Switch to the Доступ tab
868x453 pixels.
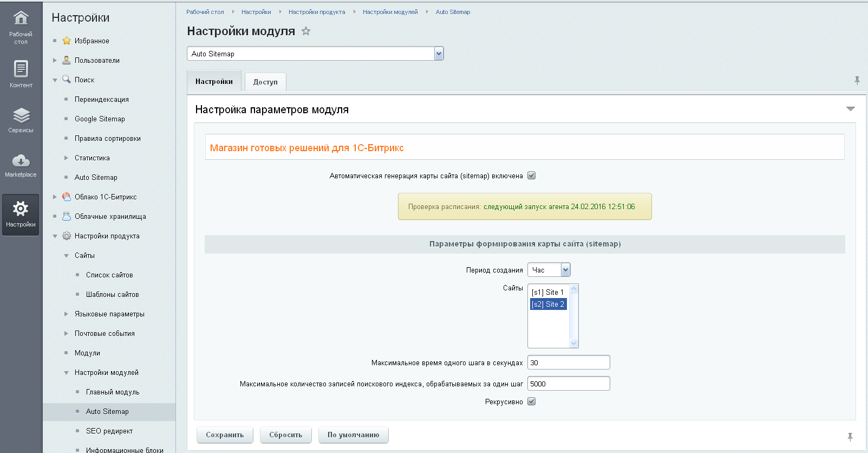coord(265,82)
